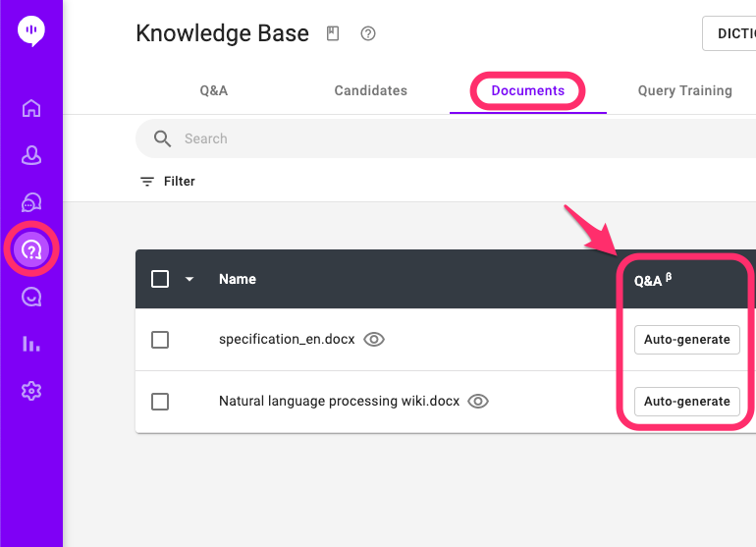This screenshot has width=756, height=547.
Task: Open the settings gear icon
Action: click(31, 391)
